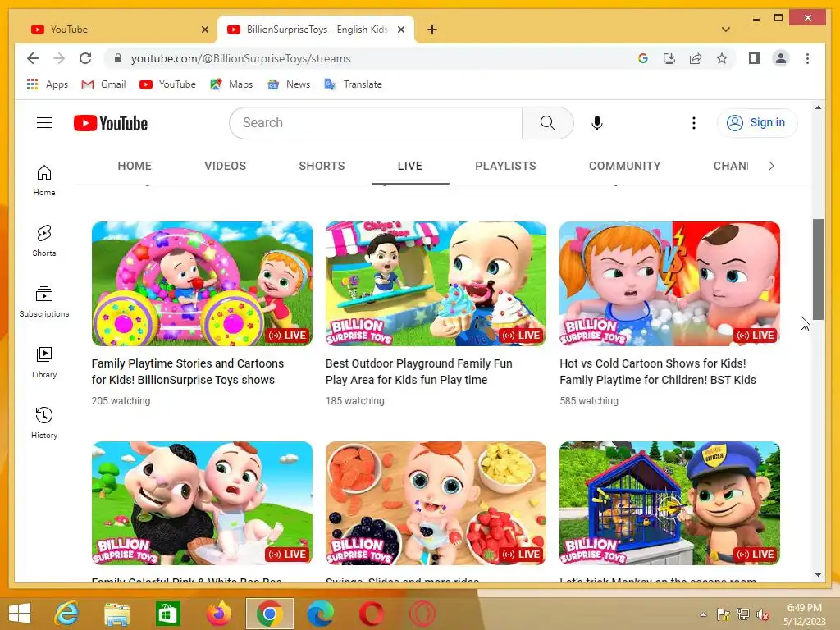
Task: Click title Family Playtime Stories and Cartoons
Action: tap(188, 372)
